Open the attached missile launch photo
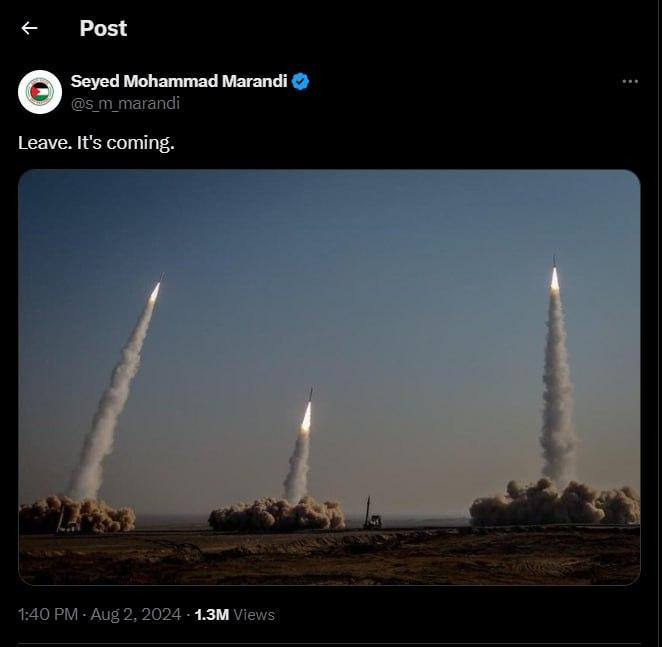The height and width of the screenshot is (647, 662). click(x=329, y=377)
